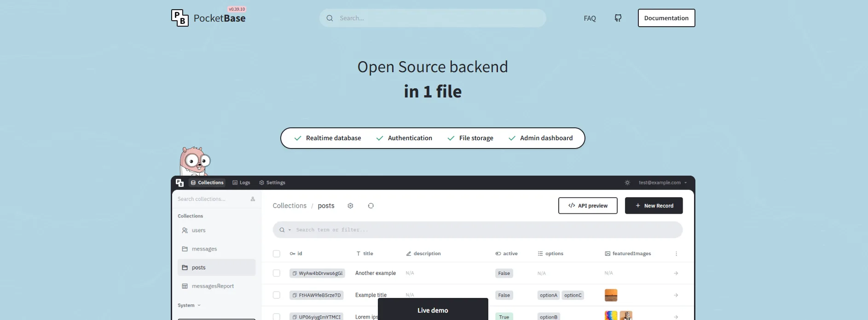Image resolution: width=868 pixels, height=320 pixels.
Task: Collapse the System collections section
Action: point(189,305)
